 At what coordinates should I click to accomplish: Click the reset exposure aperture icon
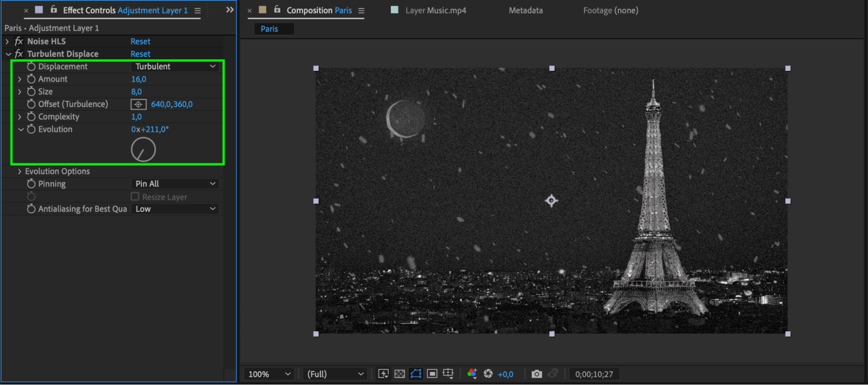pos(488,374)
